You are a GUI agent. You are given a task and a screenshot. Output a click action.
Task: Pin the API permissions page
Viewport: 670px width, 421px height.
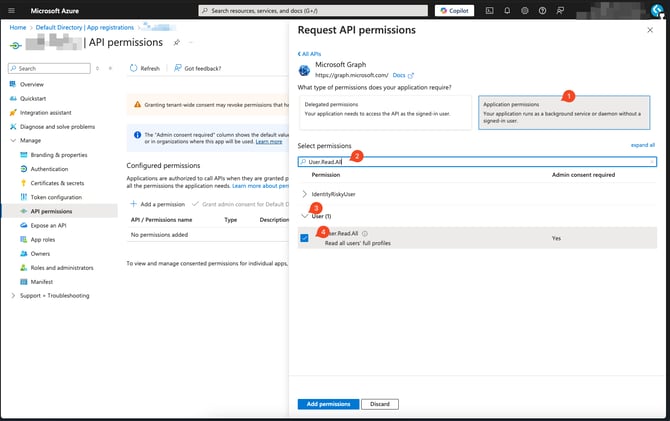(177, 43)
